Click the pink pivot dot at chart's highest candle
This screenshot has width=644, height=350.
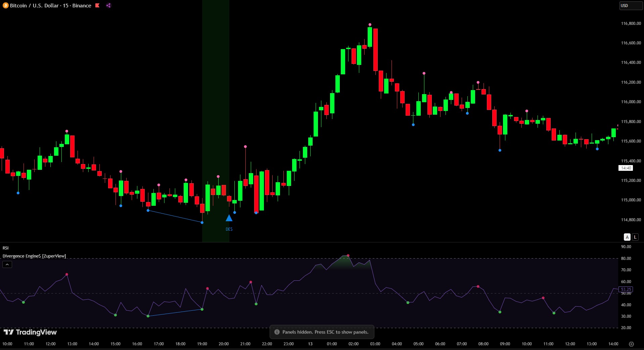tap(370, 25)
